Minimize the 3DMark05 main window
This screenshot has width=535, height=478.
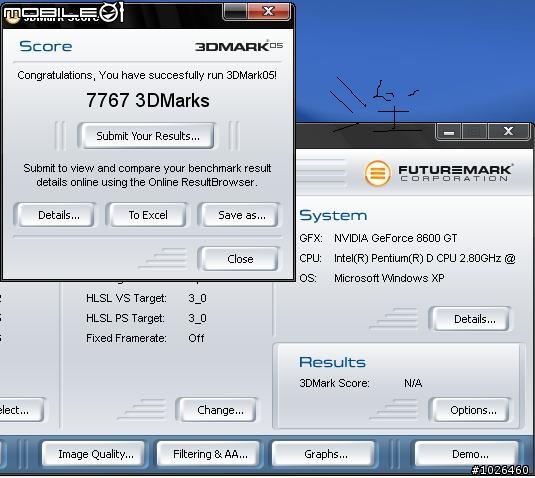[x=449, y=131]
